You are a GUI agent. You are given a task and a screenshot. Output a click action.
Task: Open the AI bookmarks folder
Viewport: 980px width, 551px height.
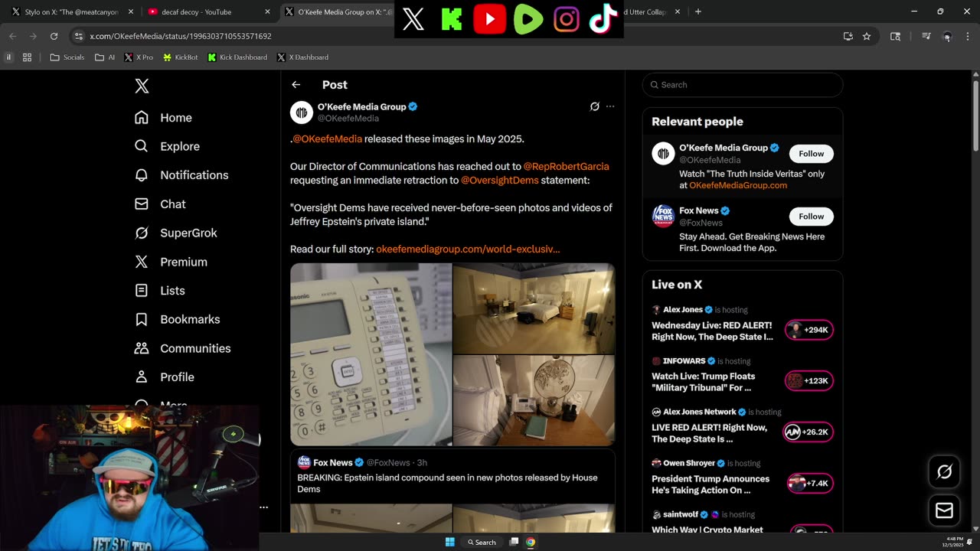(x=105, y=57)
